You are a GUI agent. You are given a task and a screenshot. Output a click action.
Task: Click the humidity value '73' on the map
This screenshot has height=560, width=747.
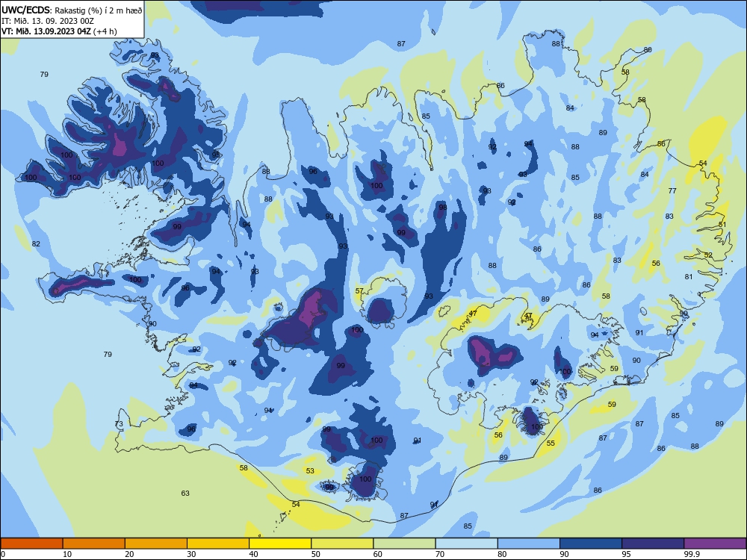pyautogui.click(x=119, y=424)
